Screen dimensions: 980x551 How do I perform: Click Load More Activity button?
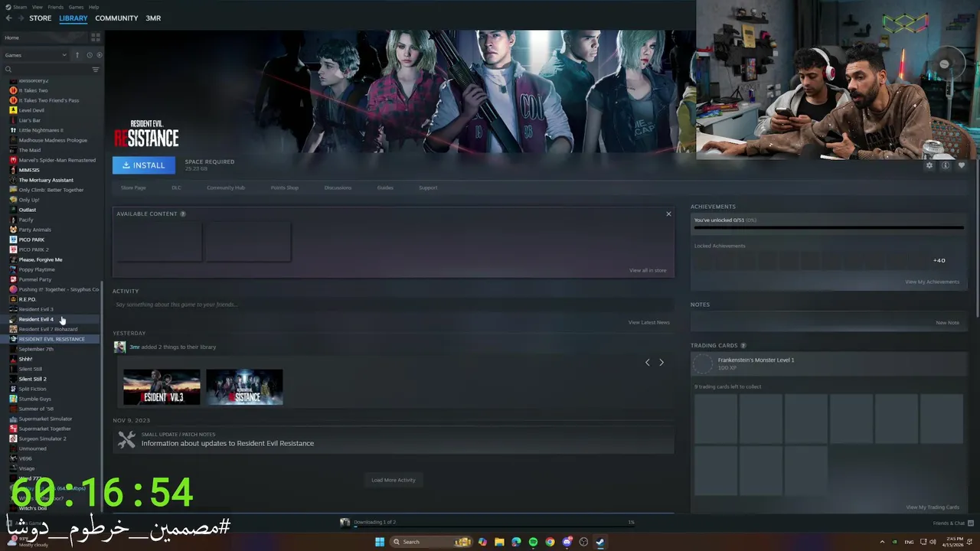tap(394, 480)
